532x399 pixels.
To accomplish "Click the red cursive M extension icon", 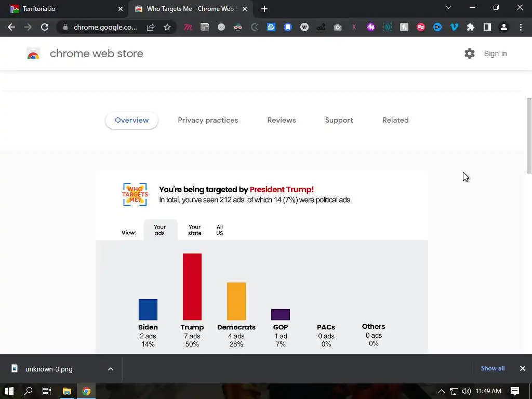I will [188, 27].
